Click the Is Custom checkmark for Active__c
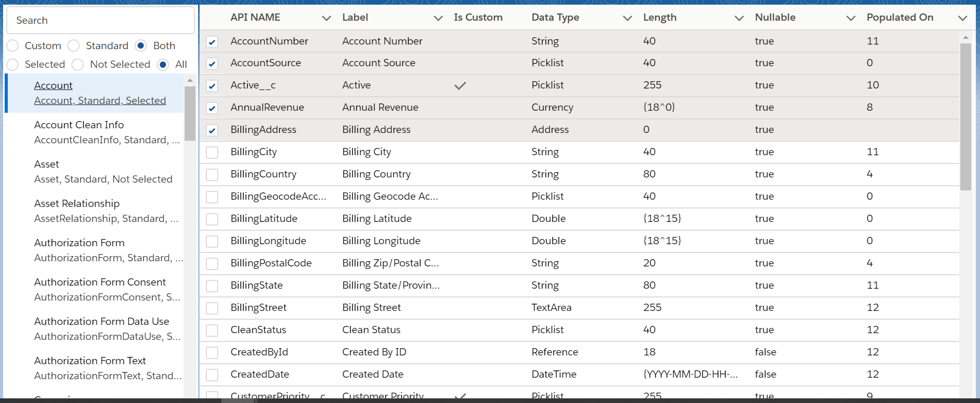Viewport: 980px width, 403px height. (x=460, y=85)
